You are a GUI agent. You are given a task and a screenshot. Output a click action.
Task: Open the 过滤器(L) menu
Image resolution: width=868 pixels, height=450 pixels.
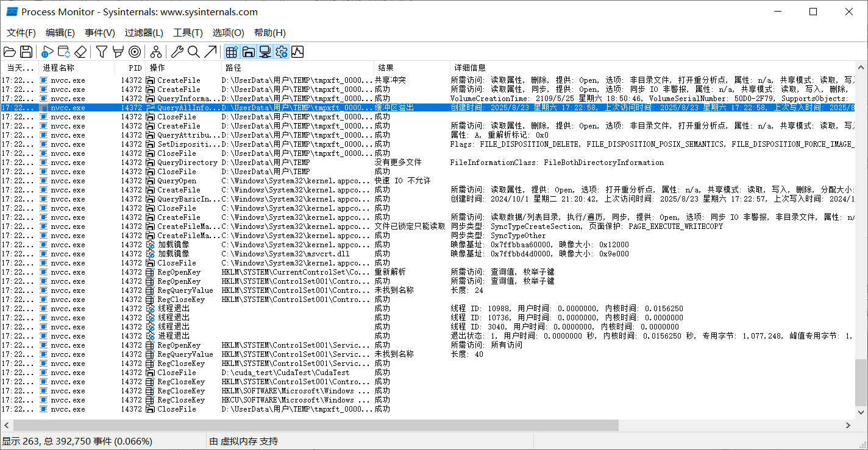point(144,32)
